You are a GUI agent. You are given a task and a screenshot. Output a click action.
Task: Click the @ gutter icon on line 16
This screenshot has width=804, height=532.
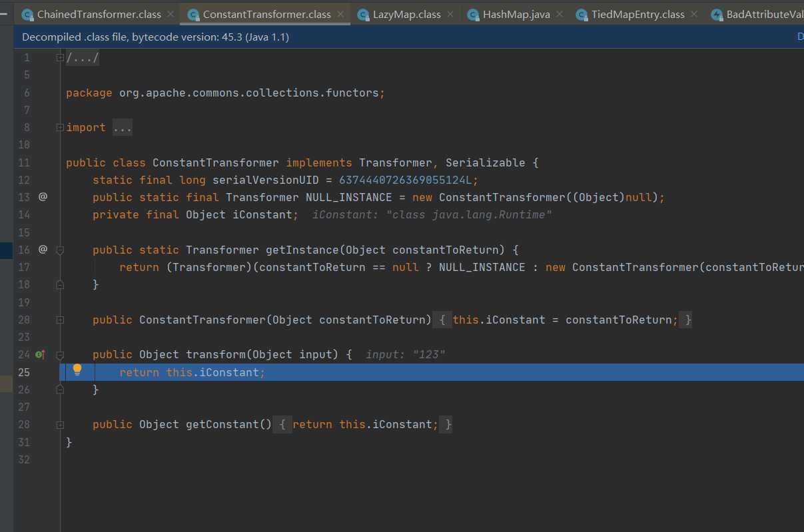click(x=43, y=249)
